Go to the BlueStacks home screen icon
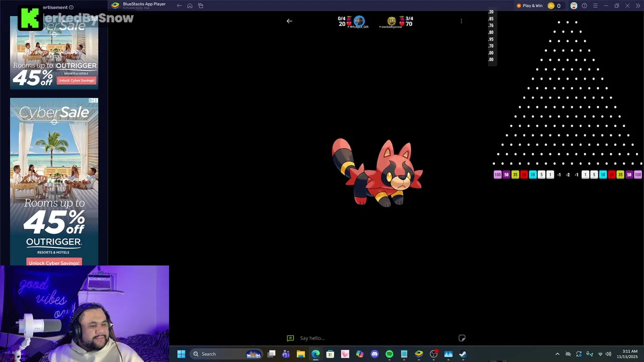The height and width of the screenshot is (362, 644). coord(190,6)
